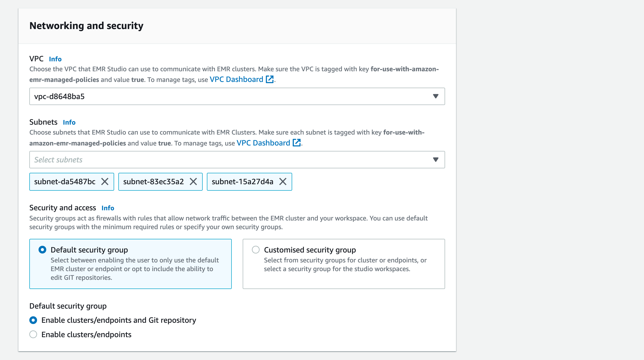Open VPC Dashboard link in VPC description
Image resolution: width=644 pixels, height=360 pixels.
[x=236, y=79]
